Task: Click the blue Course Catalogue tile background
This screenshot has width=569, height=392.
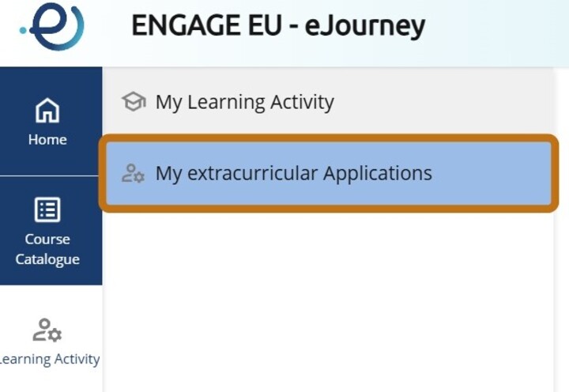Action: tap(51, 231)
